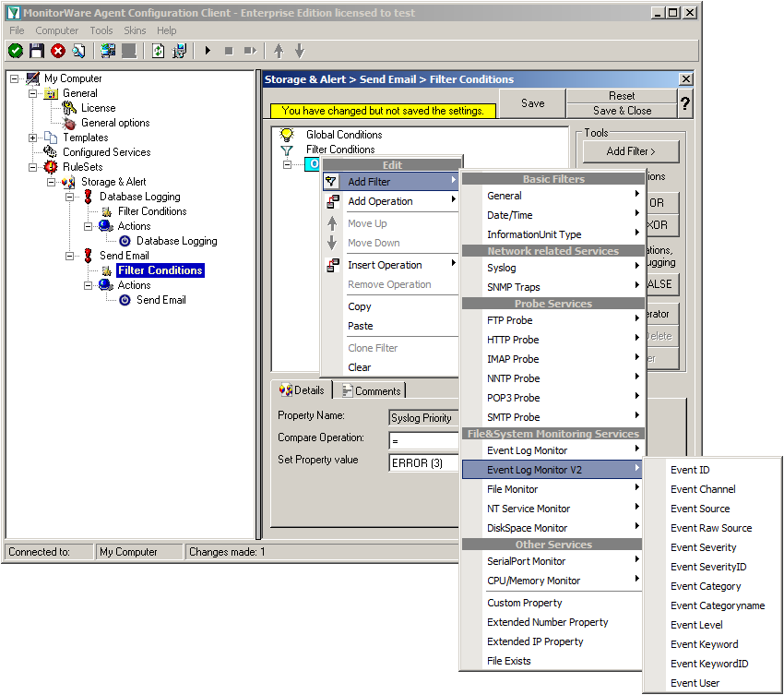This screenshot has height=695, width=784.
Task: Click the stop service square toolbar icon
Action: [229, 51]
